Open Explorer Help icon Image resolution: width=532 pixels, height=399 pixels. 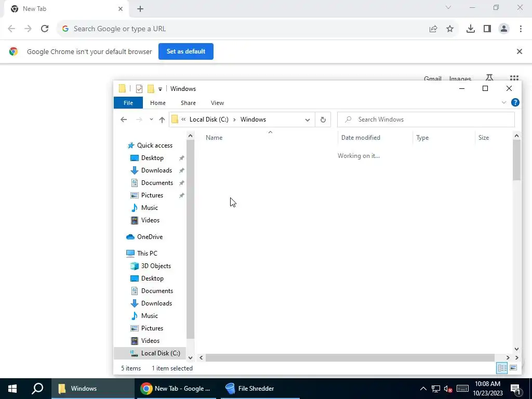(515, 102)
